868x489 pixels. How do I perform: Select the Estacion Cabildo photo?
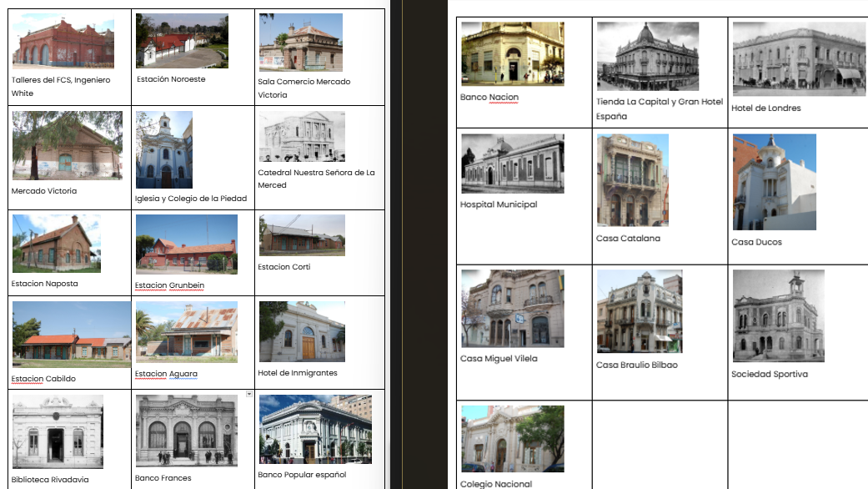click(x=72, y=335)
